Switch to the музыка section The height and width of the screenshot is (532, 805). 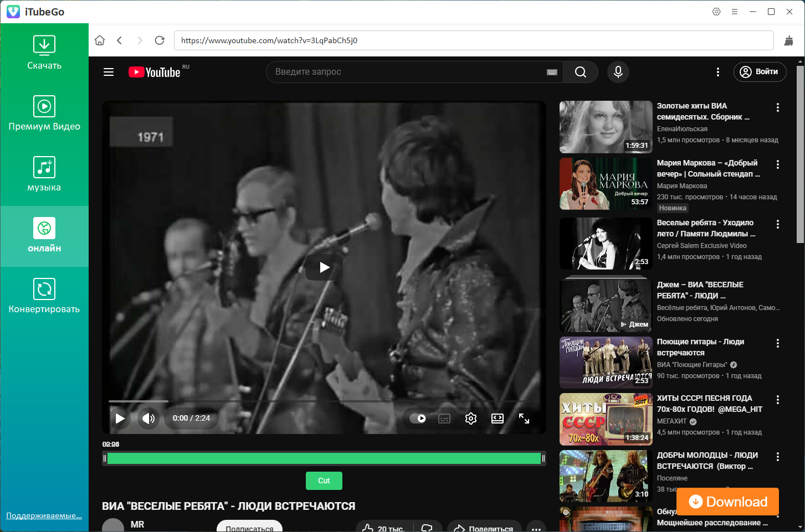[44, 175]
